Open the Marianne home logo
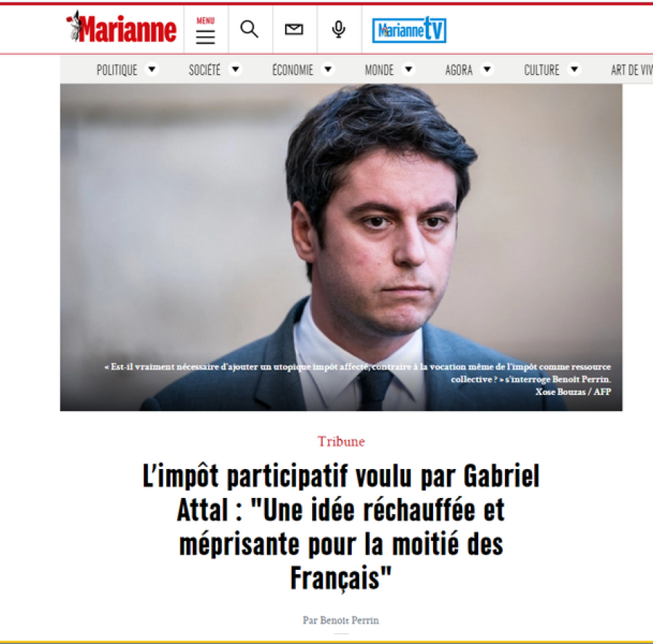Image resolution: width=653 pixels, height=644 pixels. 121,28
